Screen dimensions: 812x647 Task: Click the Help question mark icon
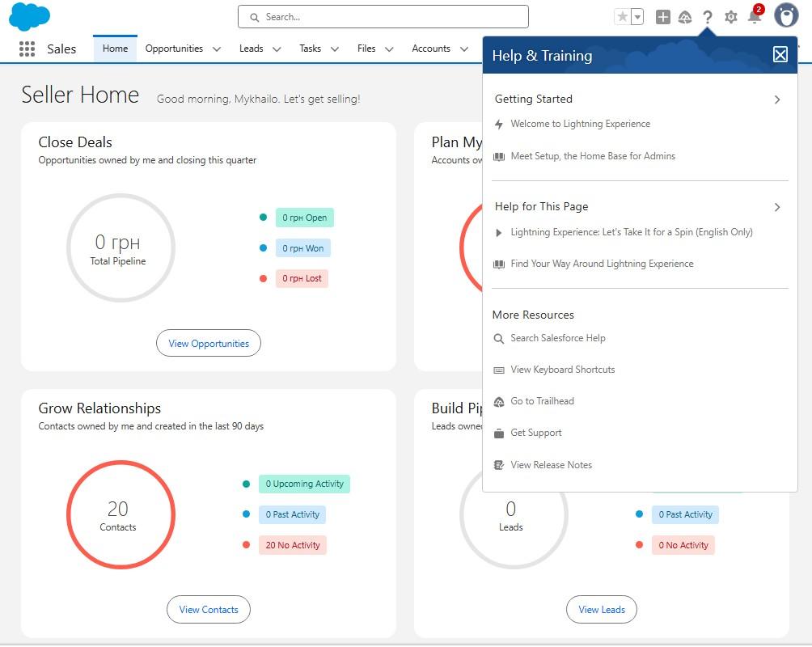708,17
